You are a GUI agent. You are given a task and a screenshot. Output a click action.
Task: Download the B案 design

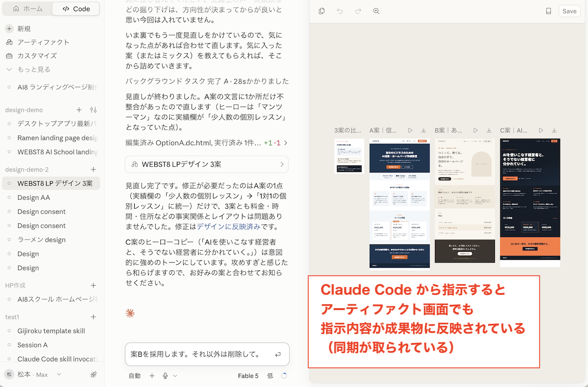489,130
